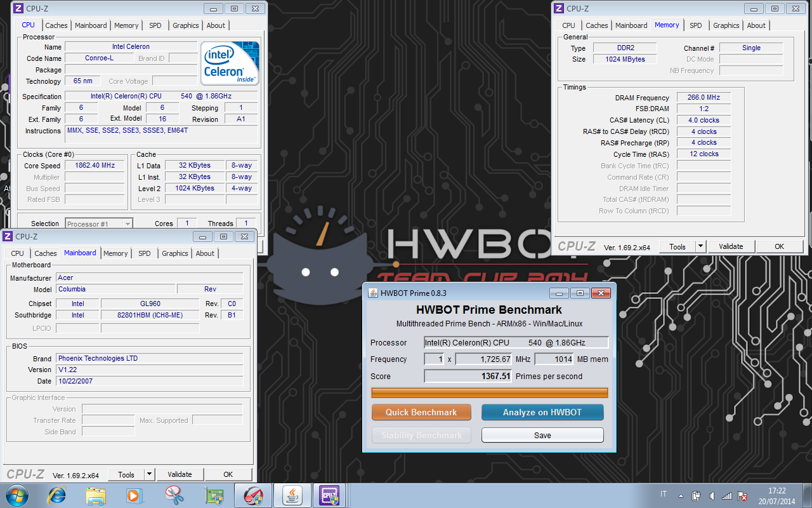Open Mainboard tab in the top-left CPU-Z window
This screenshot has width=812, height=508.
tap(91, 25)
